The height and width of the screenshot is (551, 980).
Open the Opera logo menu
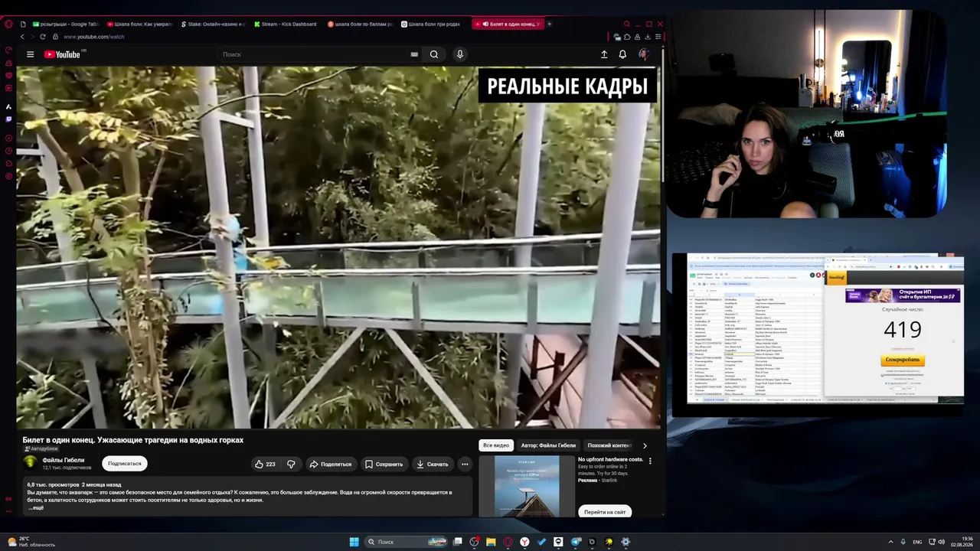click(8, 24)
